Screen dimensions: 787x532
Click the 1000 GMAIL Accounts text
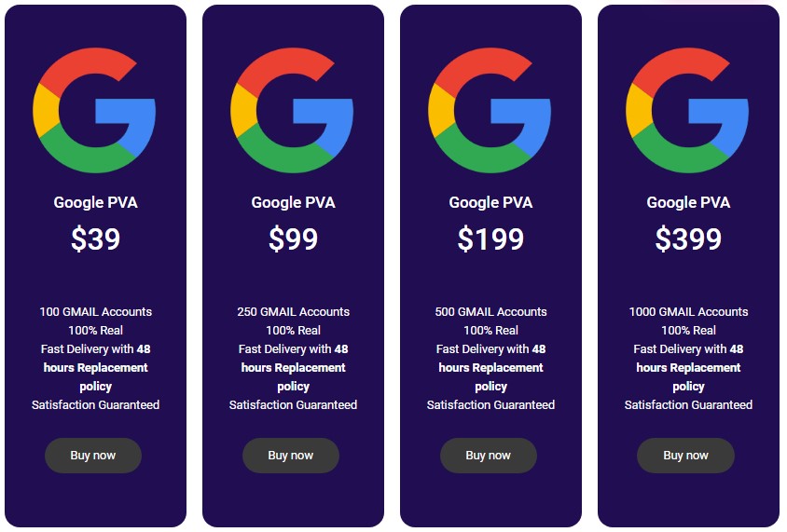pos(688,311)
